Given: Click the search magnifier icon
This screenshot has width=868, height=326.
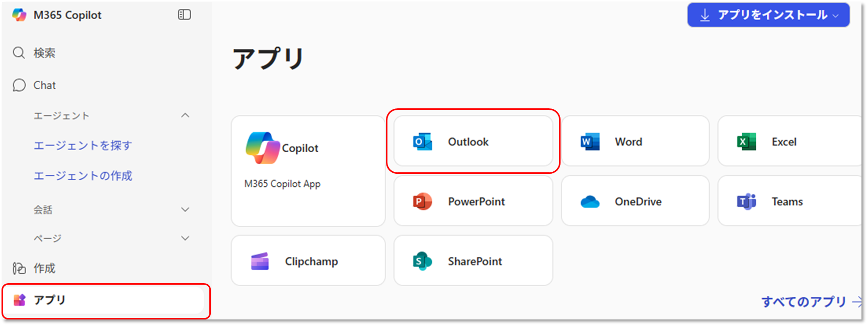Looking at the screenshot, I should (x=19, y=53).
